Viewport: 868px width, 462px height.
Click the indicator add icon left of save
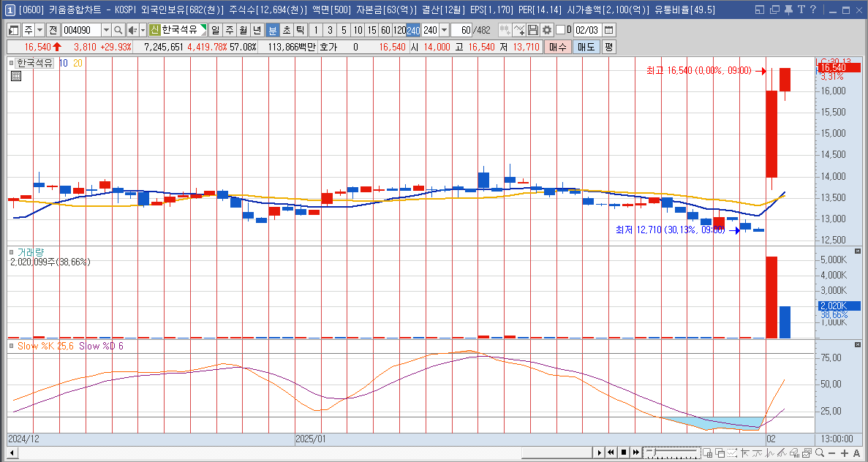(519, 30)
